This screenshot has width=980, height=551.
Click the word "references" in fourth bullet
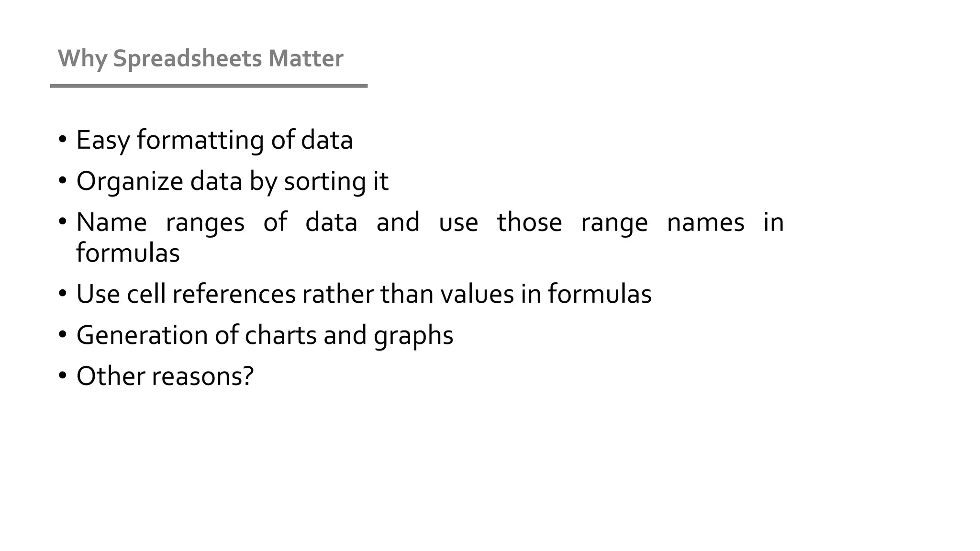click(234, 294)
